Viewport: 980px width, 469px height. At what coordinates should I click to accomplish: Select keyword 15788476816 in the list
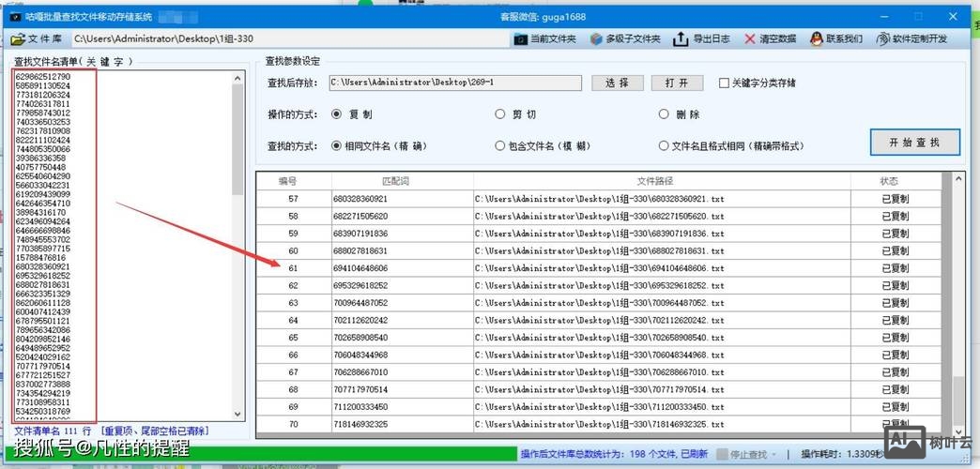pyautogui.click(x=40, y=257)
